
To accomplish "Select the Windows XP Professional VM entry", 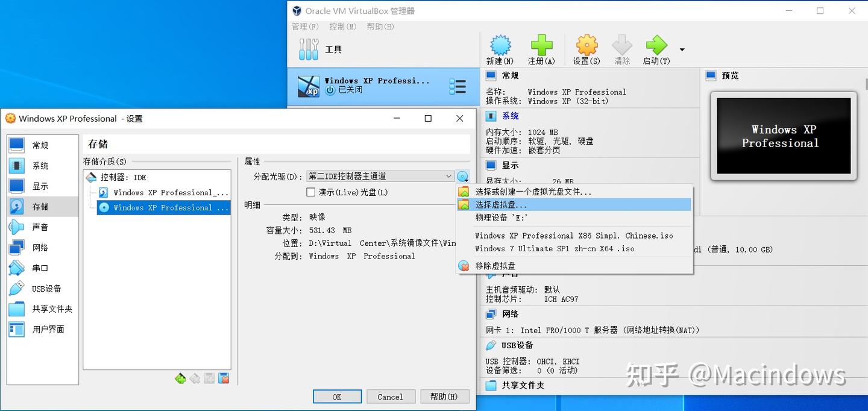I will coord(383,87).
